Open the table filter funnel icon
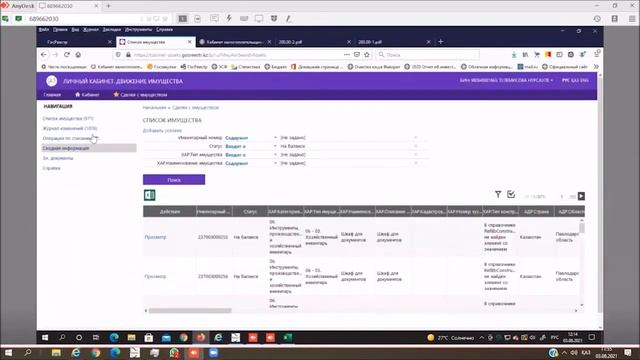This screenshot has height=360, width=640. tap(498, 195)
